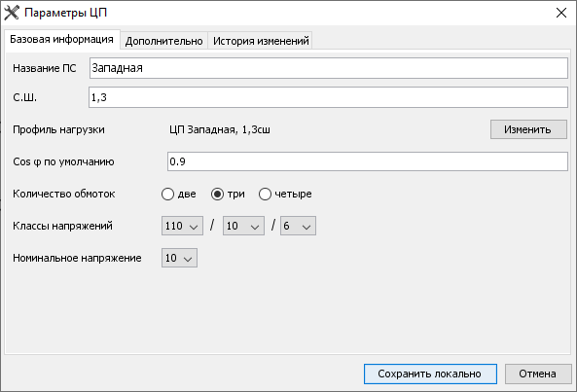577x392 pixels.
Task: Click the Отмена button
Action: [538, 374]
